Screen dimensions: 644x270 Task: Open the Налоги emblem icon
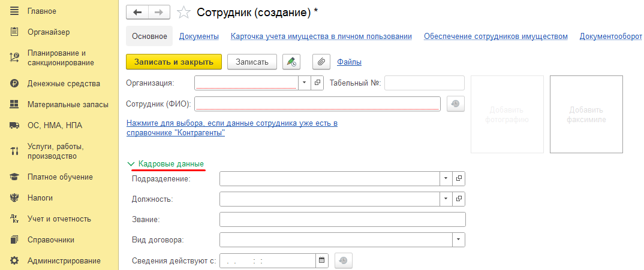(x=14, y=198)
